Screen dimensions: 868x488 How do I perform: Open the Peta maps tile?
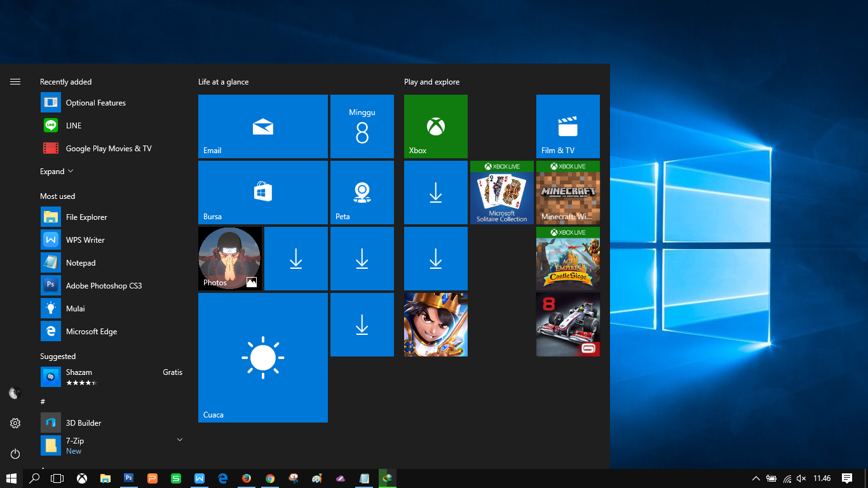click(x=362, y=193)
